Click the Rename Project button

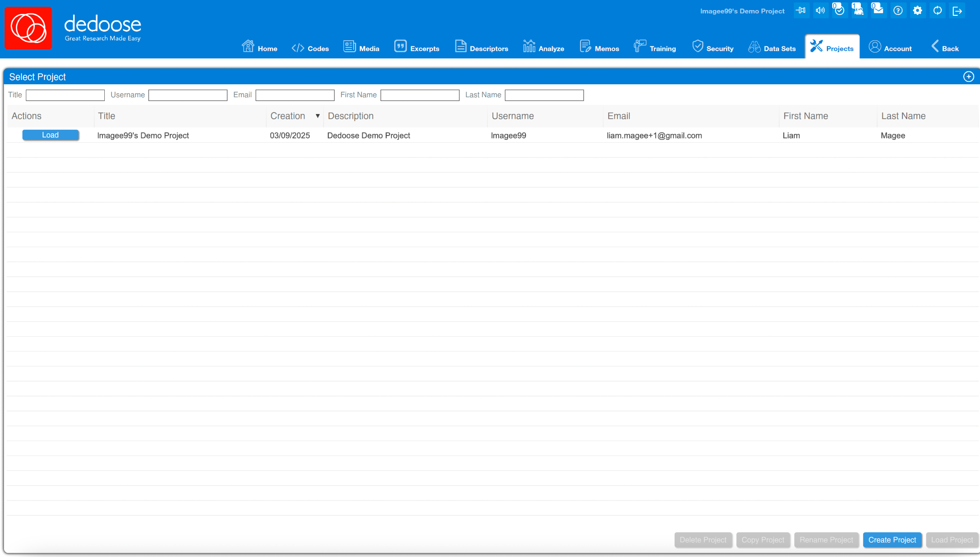pos(826,540)
